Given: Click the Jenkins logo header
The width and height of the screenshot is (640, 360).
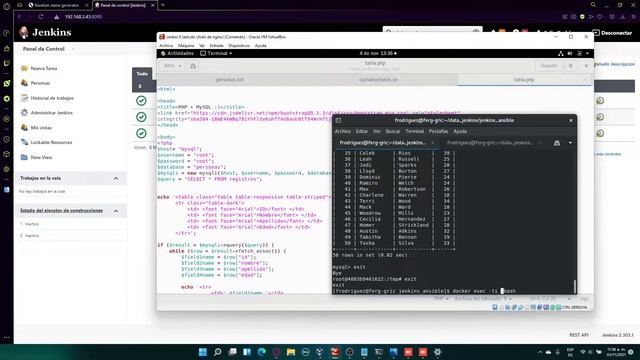Looking at the screenshot, I should point(45,32).
